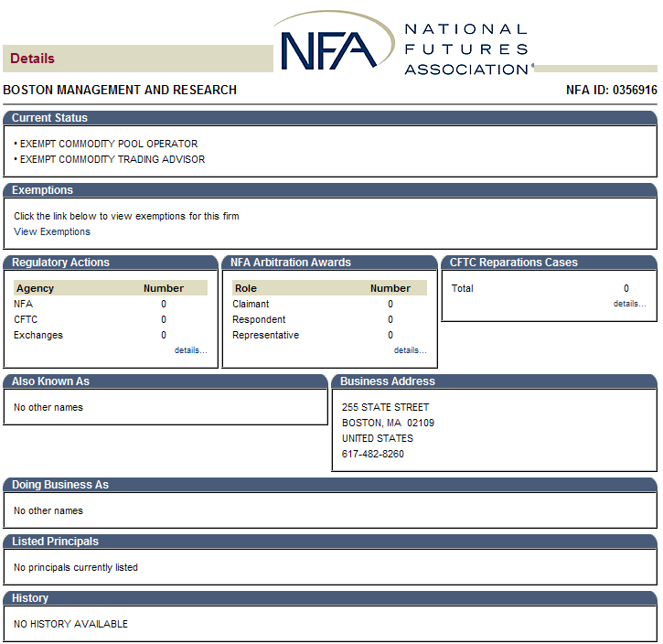663x644 pixels.
Task: Open the View Exemptions link
Action: pyautogui.click(x=52, y=232)
